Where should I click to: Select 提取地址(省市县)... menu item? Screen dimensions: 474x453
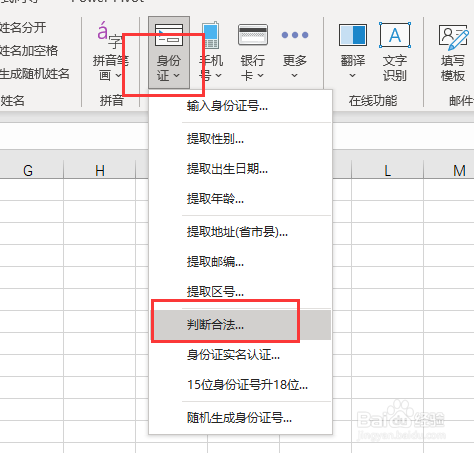coord(240,232)
